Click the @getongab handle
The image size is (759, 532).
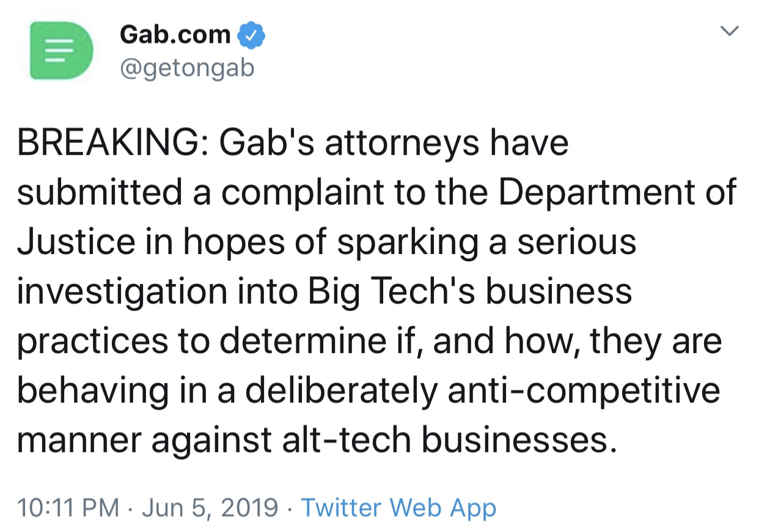(187, 68)
